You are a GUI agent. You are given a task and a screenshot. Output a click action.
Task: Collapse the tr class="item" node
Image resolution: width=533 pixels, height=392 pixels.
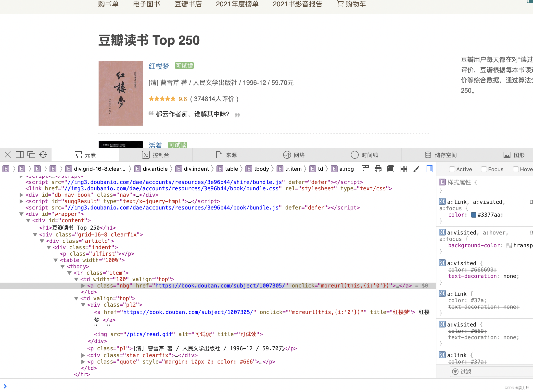[x=69, y=273]
